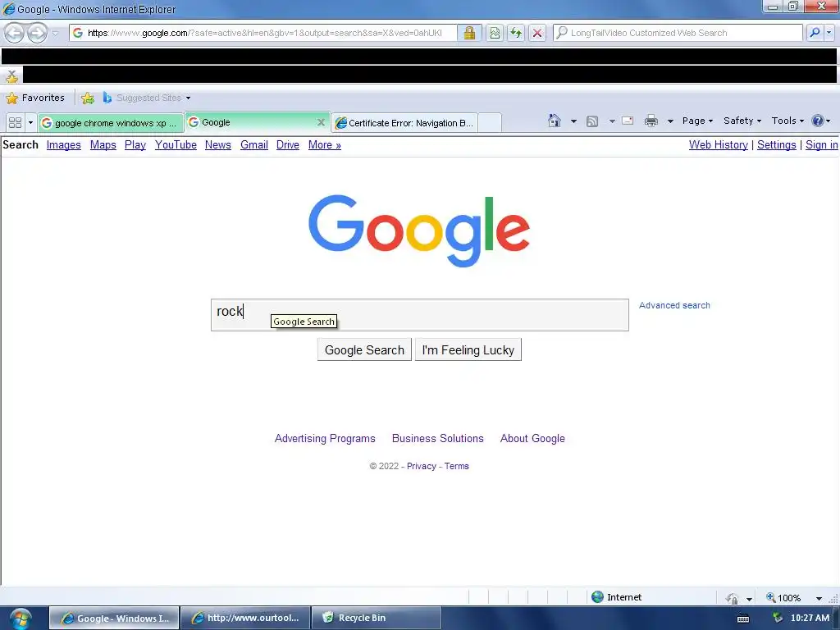The width and height of the screenshot is (840, 630).
Task: Switch to the 'google chrome windows xp' tab
Action: [111, 123]
